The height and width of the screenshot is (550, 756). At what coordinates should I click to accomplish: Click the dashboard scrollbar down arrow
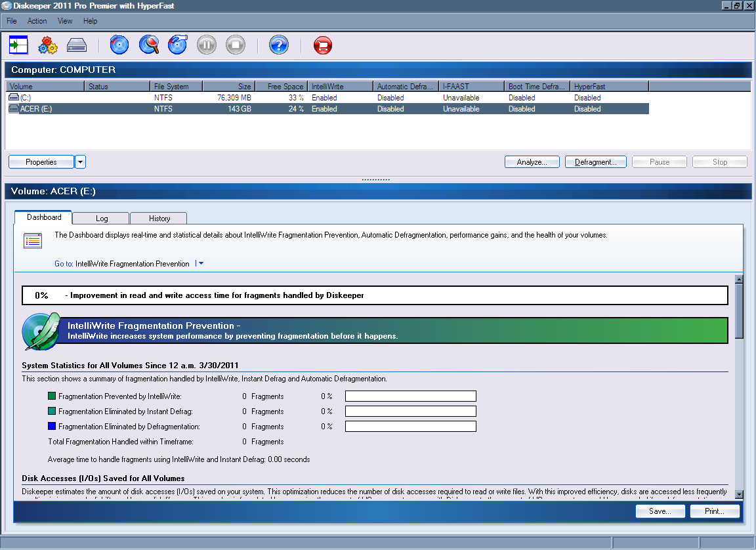739,494
